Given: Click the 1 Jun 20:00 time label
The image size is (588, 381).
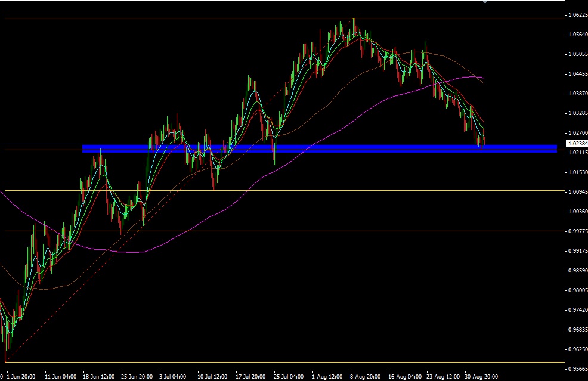Looking at the screenshot, I should coord(21,376).
